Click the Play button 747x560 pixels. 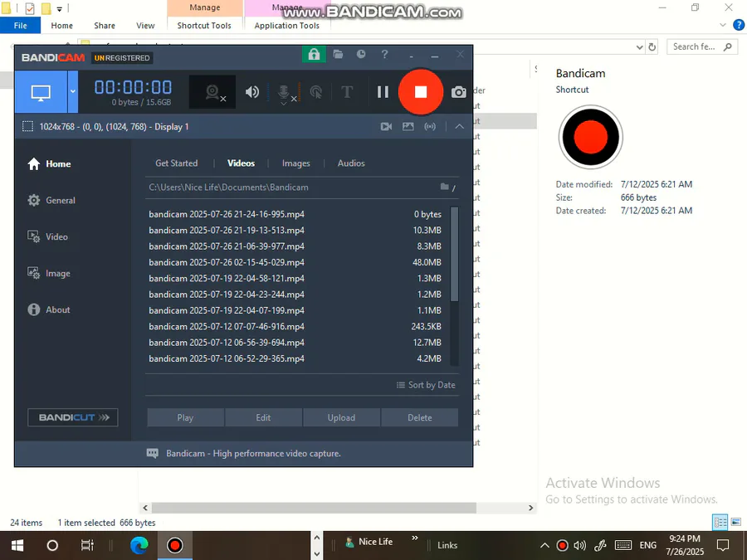(x=185, y=417)
